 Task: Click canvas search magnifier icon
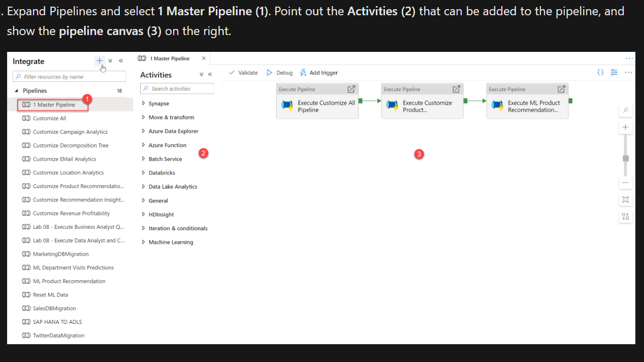pos(625,110)
